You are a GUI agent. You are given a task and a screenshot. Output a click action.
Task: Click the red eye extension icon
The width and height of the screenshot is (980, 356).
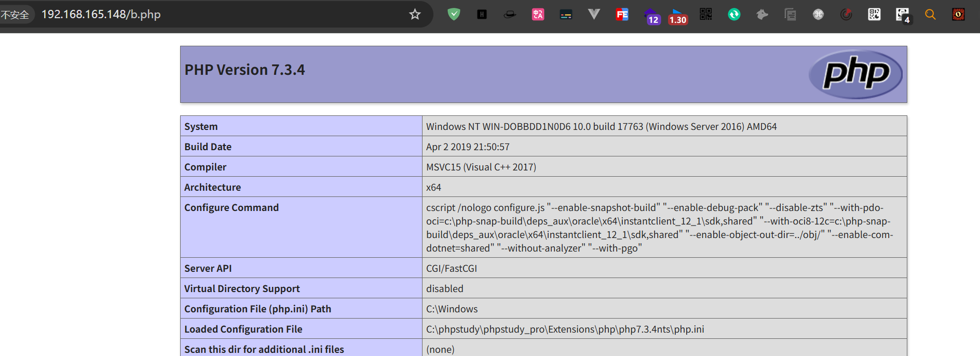click(958, 15)
